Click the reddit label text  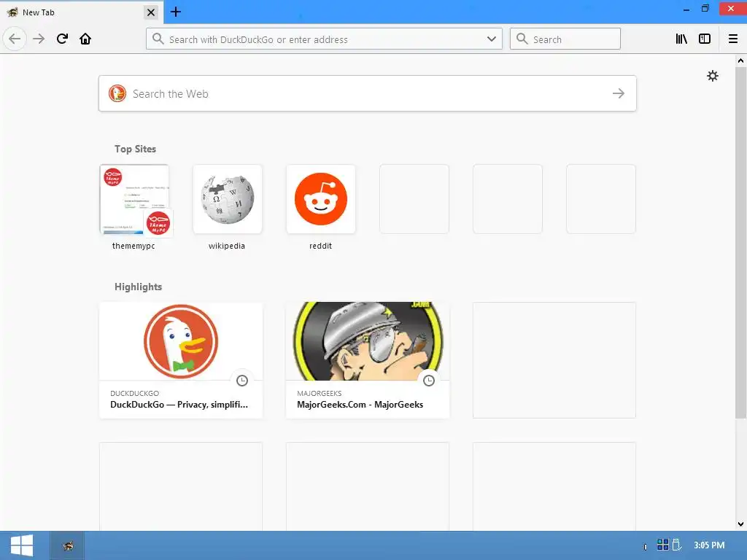tap(321, 246)
